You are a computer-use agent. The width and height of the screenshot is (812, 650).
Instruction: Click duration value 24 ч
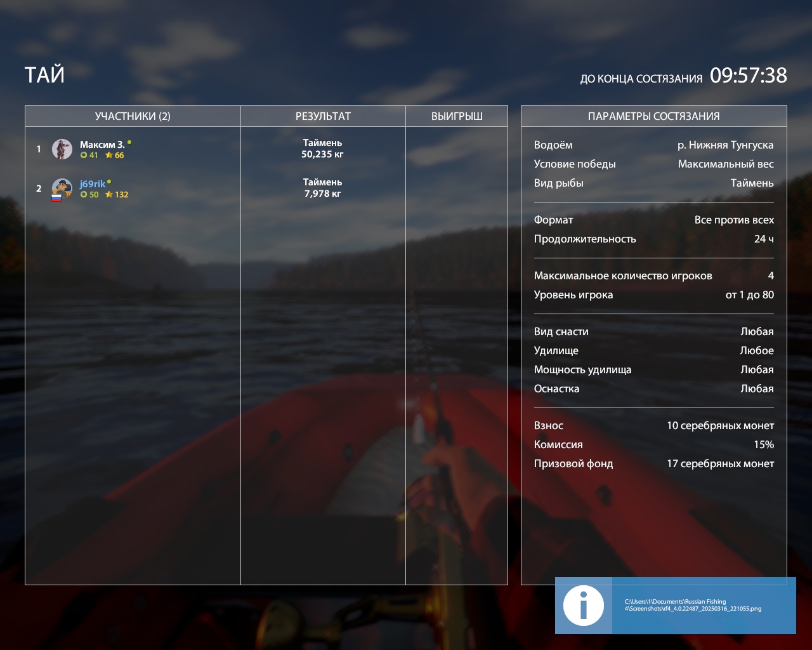click(x=764, y=239)
